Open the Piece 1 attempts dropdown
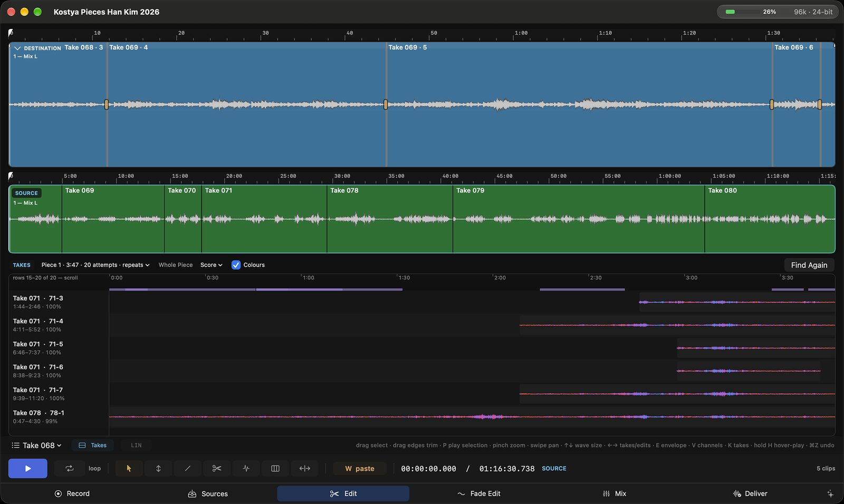The image size is (844, 504). pos(95,265)
